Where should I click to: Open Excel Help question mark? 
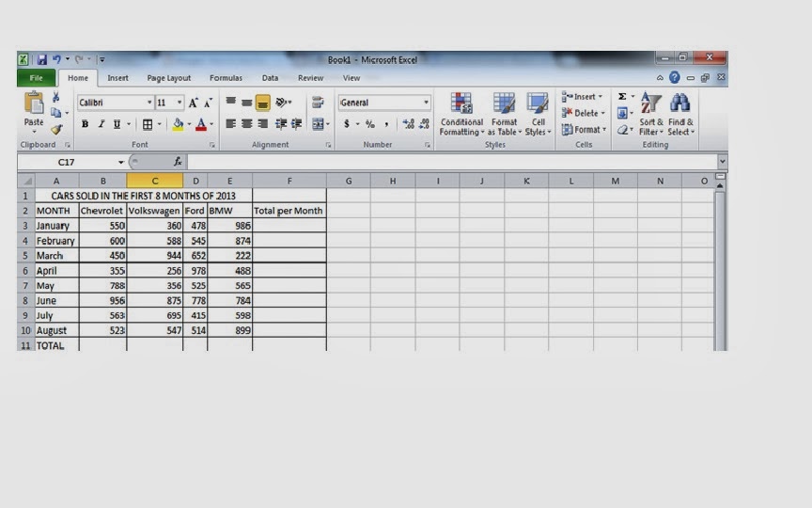(x=674, y=78)
